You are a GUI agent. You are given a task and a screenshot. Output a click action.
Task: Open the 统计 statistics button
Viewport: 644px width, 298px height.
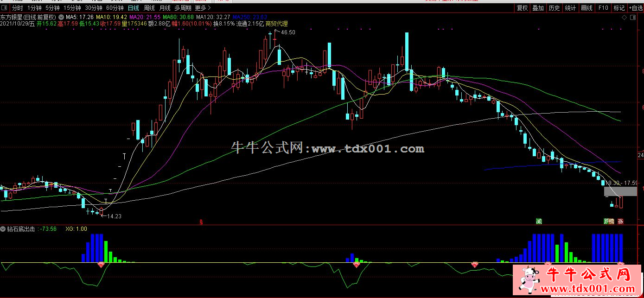point(571,8)
